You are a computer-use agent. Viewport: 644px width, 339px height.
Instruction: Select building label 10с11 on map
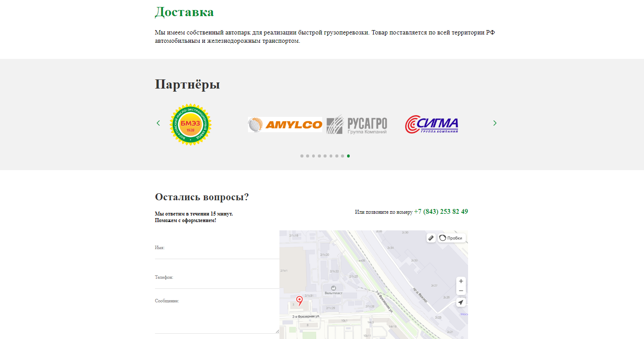pyautogui.click(x=367, y=336)
